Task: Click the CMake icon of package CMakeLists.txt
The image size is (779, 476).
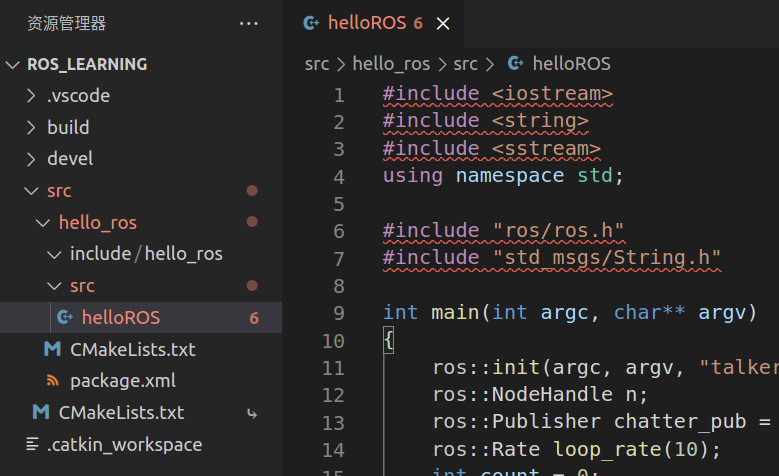Action: coord(53,349)
